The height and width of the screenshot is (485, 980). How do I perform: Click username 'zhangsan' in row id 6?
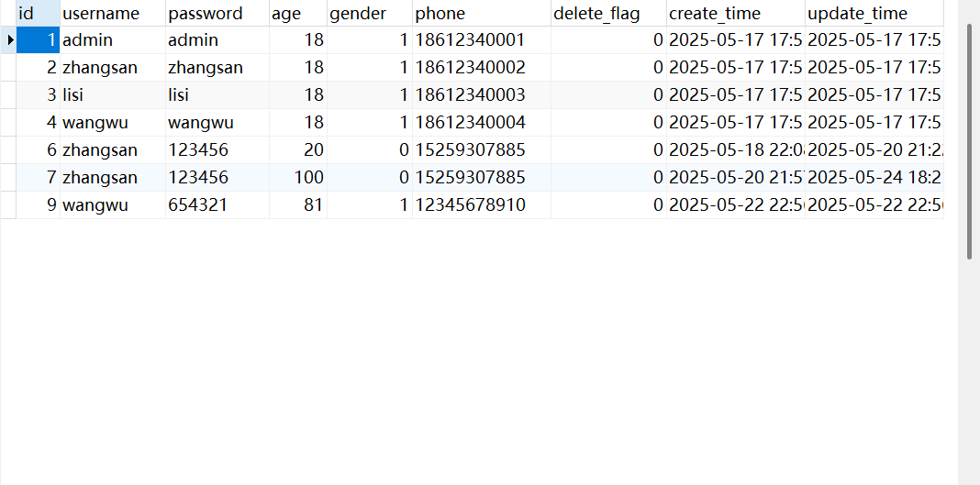coord(113,149)
